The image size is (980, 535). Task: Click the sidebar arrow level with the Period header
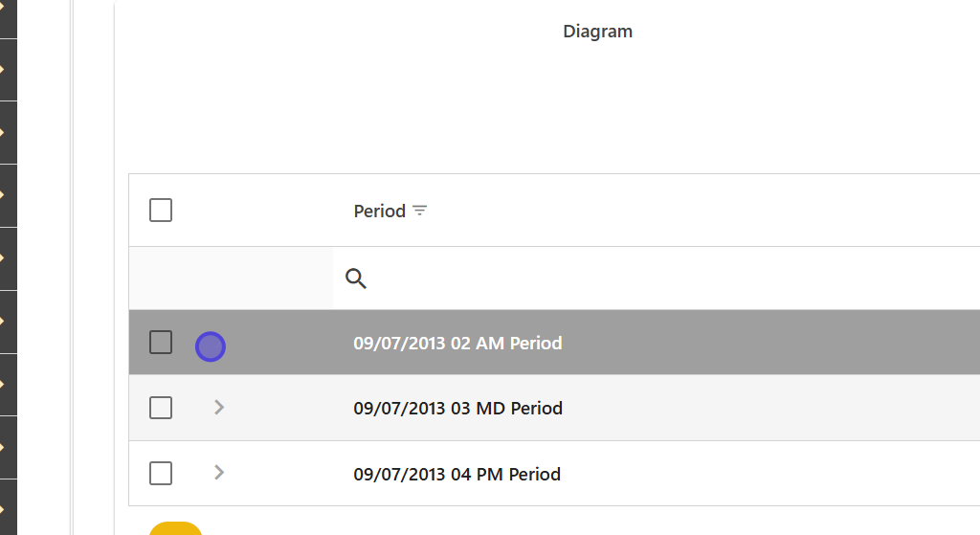3,195
